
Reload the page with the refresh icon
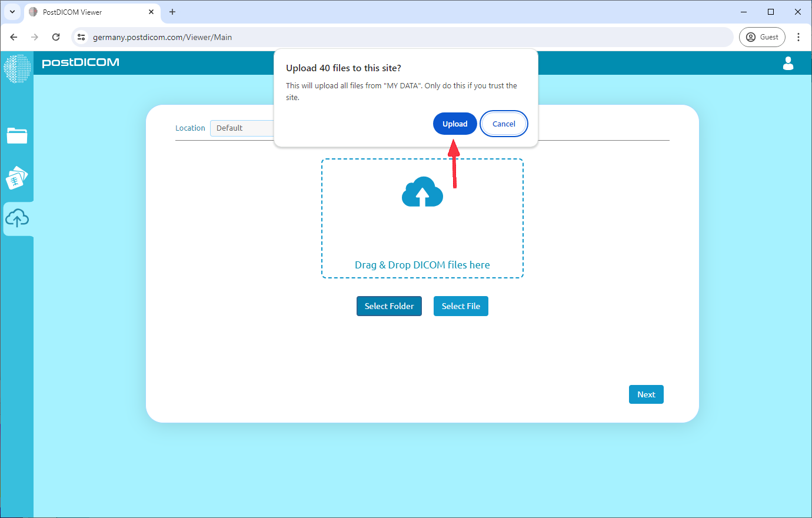click(x=56, y=37)
